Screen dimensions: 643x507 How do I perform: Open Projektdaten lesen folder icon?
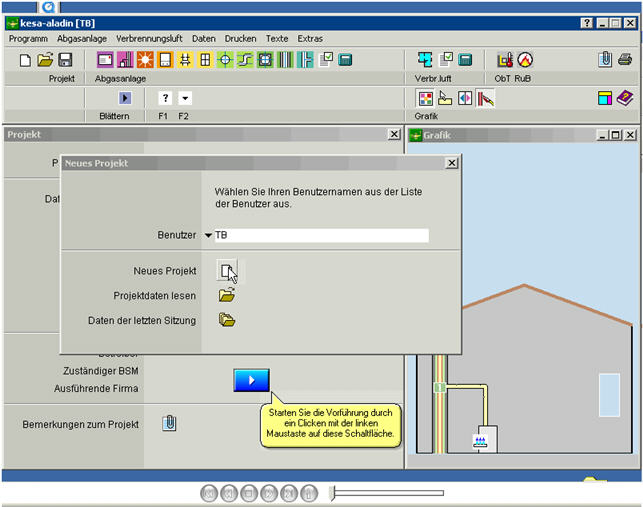point(227,295)
